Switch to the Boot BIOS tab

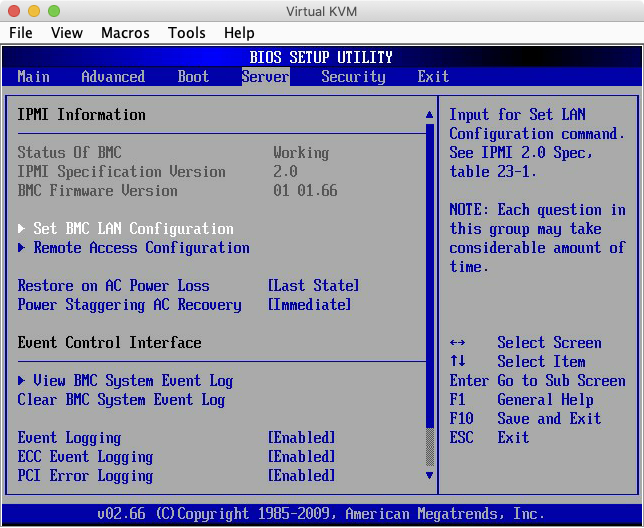coord(193,77)
